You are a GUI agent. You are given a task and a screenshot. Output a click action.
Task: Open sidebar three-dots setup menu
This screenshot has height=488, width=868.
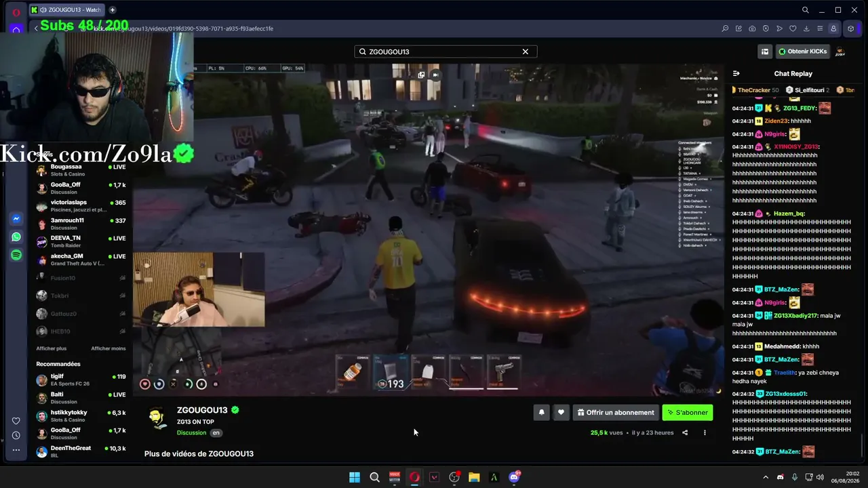[x=16, y=449]
